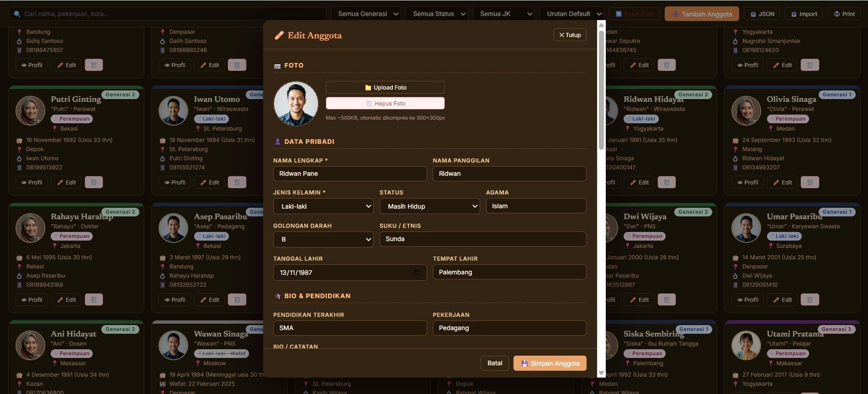Click the Tempat Lahir field containing Palembang
The width and height of the screenshot is (868, 394).
tap(509, 272)
